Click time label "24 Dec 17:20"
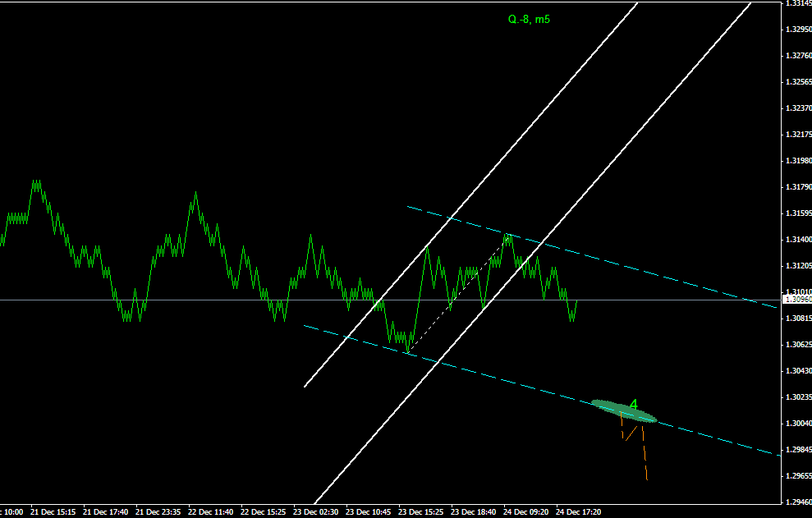 (579, 511)
